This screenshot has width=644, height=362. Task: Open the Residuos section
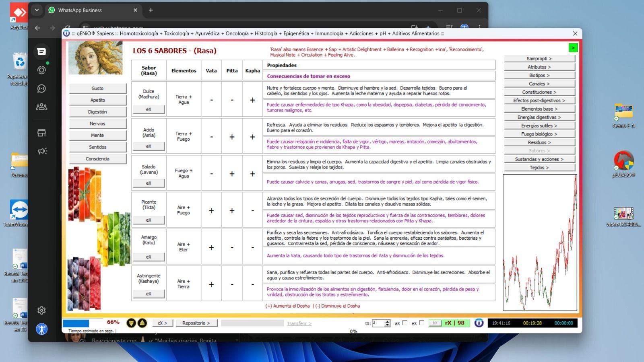539,142
